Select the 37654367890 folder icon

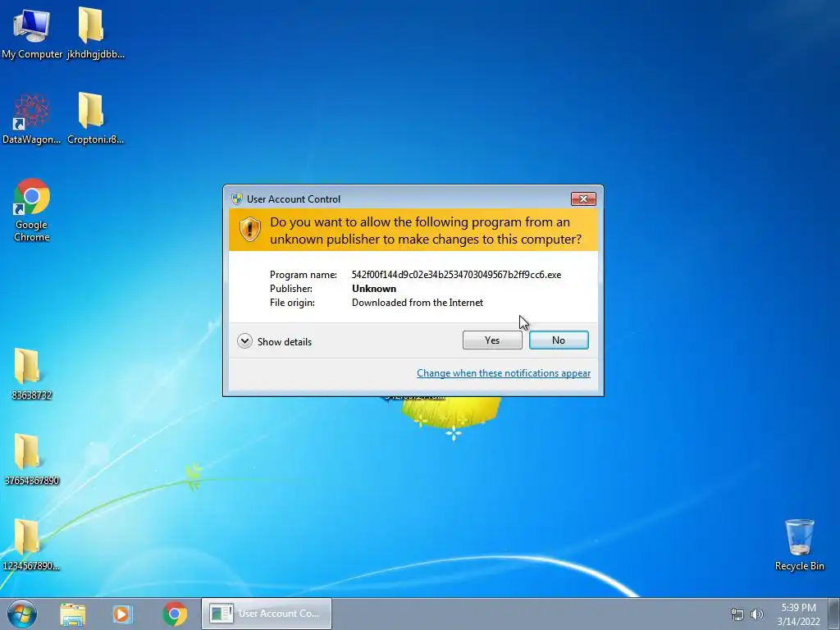32,459
